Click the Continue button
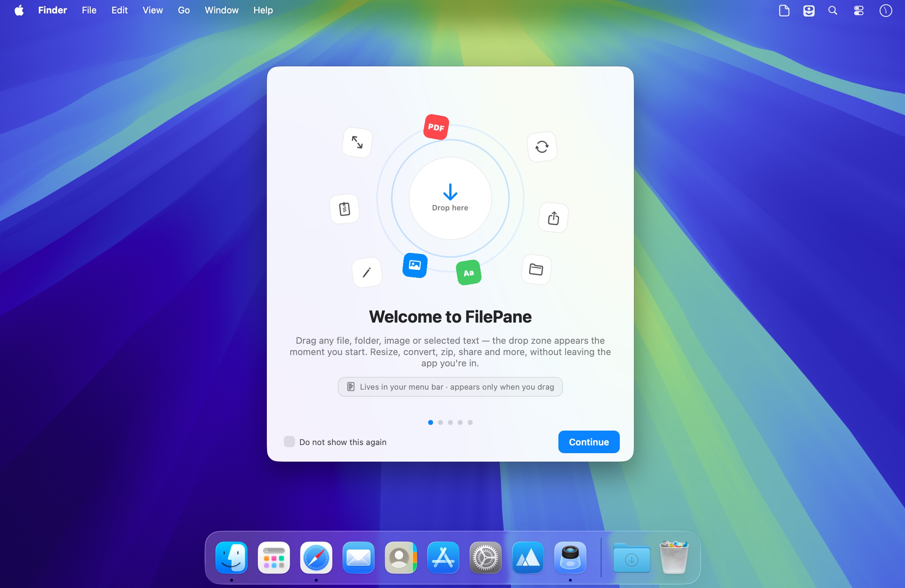905x588 pixels. point(589,442)
